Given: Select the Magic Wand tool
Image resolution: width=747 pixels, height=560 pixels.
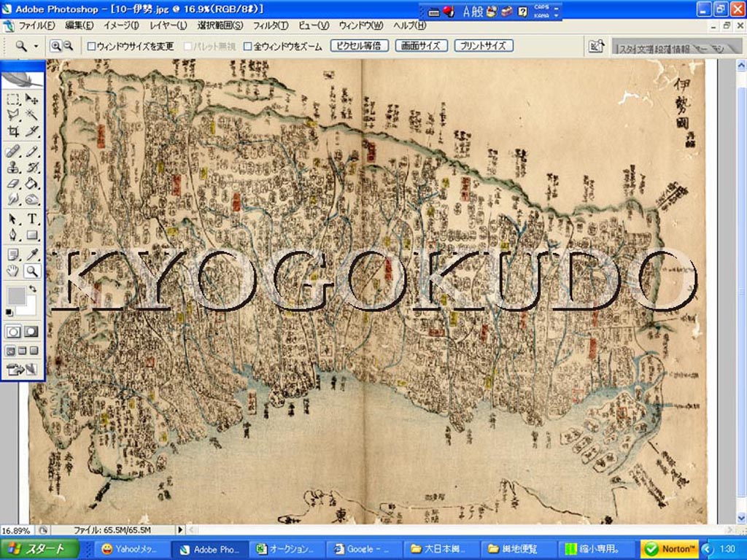Looking at the screenshot, I should coord(31,114).
